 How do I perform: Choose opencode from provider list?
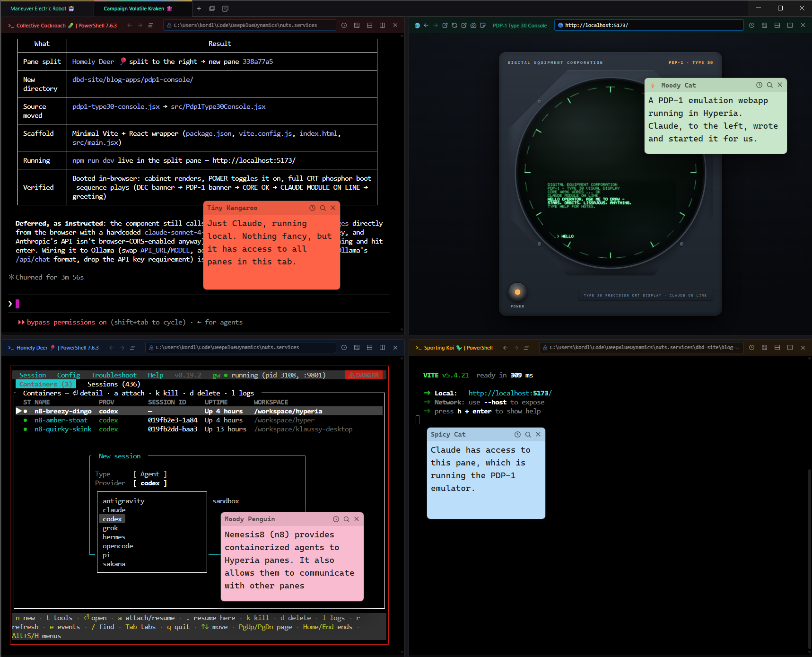tap(118, 546)
